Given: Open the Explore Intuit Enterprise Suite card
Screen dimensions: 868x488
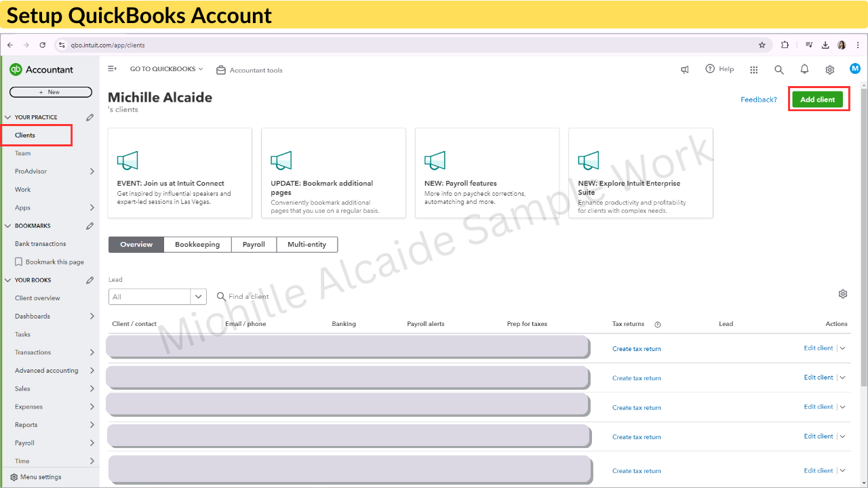Looking at the screenshot, I should [x=641, y=173].
